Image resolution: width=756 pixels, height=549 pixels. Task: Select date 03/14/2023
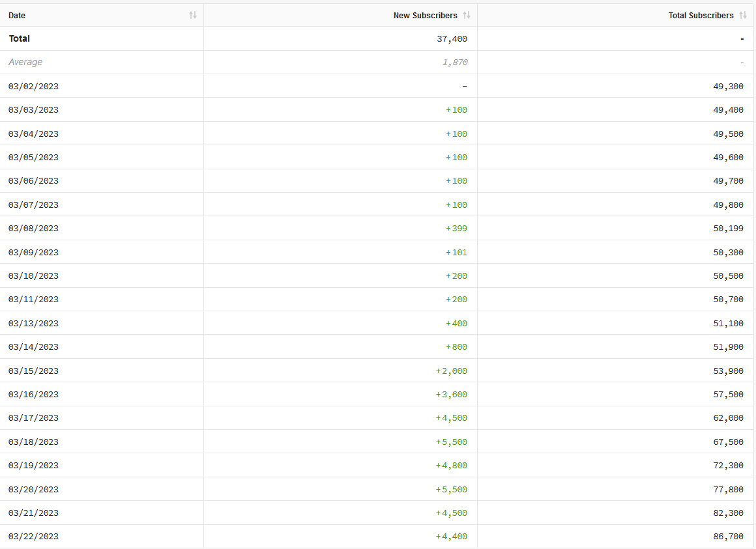click(x=33, y=347)
